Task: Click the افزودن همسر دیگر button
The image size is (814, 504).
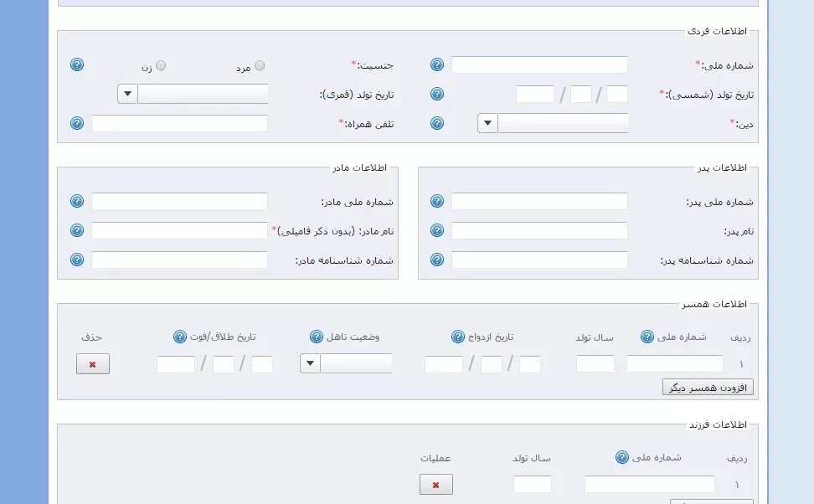Action: coord(708,388)
